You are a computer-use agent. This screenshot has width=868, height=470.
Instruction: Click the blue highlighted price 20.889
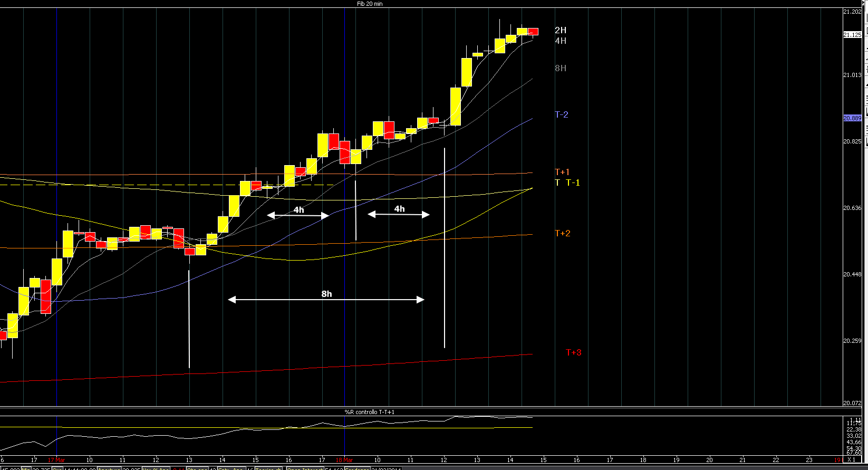click(x=852, y=118)
